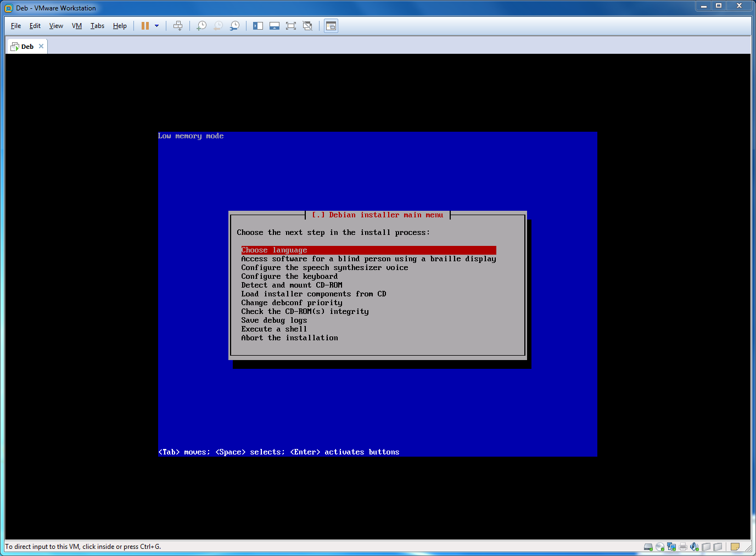Select 'Execute a shell' entry
Viewport: 756px width, 556px height.
[x=274, y=329]
